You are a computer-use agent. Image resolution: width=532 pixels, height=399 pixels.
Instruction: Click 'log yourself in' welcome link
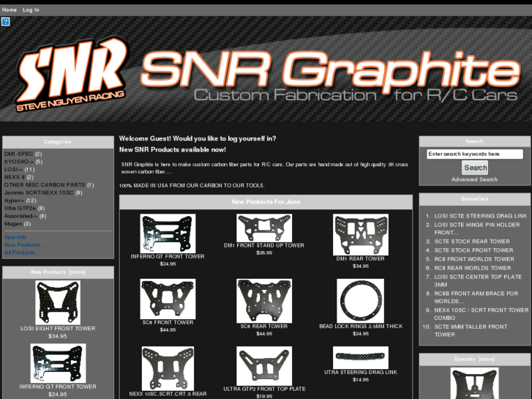[252, 138]
